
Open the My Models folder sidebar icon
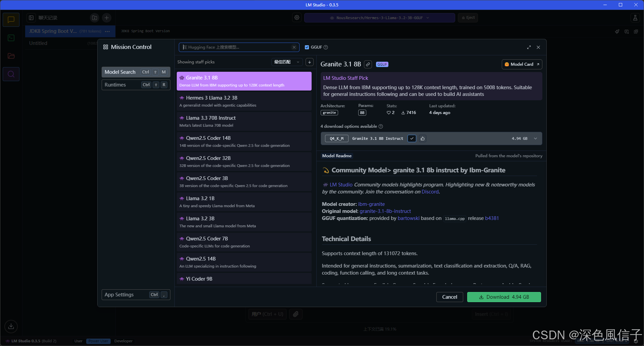coord(11,56)
